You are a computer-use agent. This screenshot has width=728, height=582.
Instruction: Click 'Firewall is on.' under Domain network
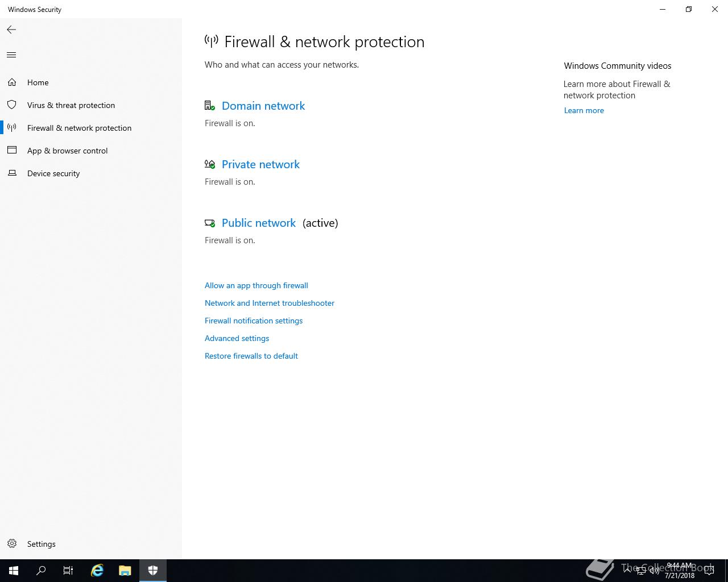(x=230, y=123)
